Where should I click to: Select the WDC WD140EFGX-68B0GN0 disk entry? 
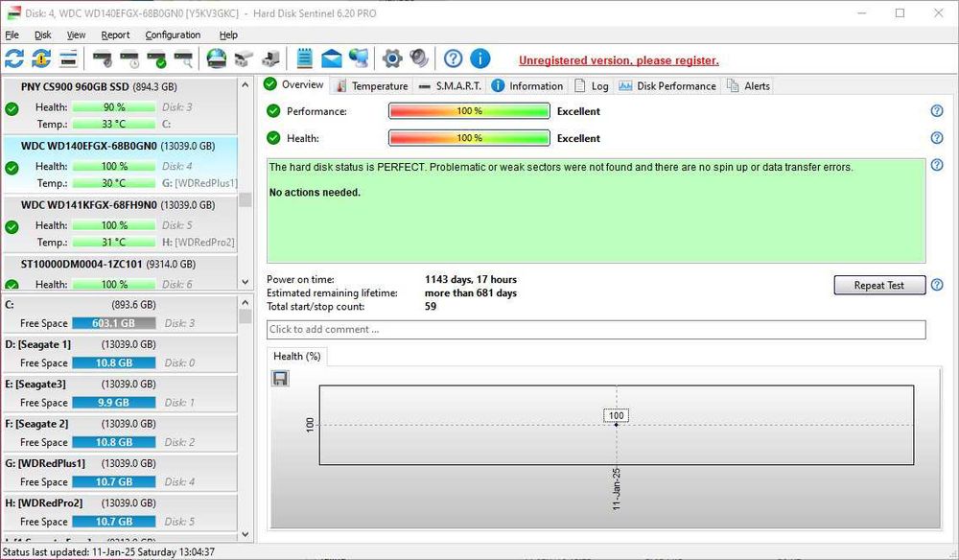point(120,165)
